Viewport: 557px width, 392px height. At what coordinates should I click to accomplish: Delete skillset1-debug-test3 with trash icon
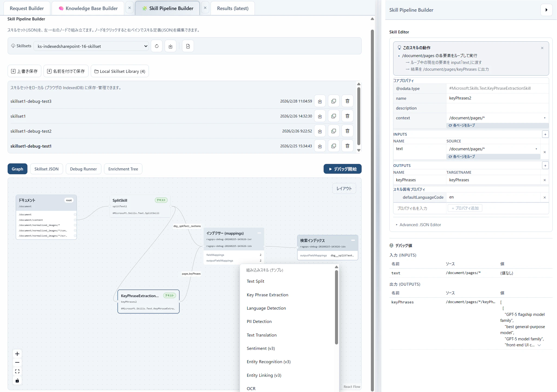coord(347,101)
